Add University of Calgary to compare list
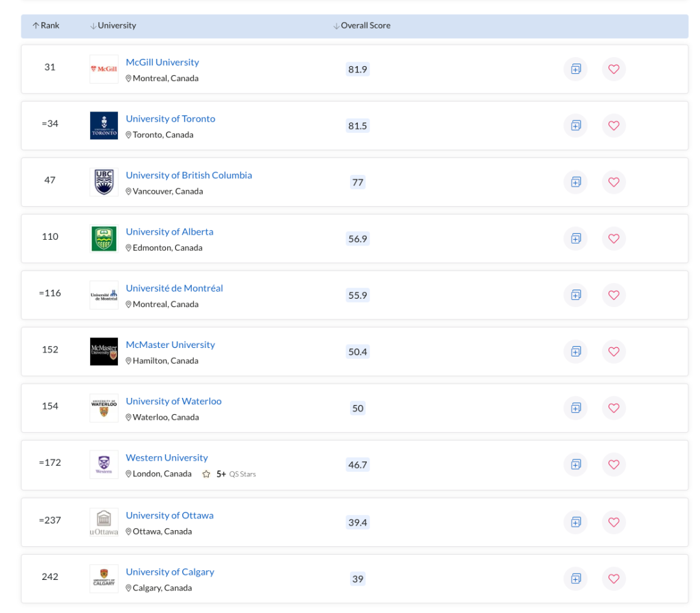Screen dimensions: 700x613 pos(576,579)
